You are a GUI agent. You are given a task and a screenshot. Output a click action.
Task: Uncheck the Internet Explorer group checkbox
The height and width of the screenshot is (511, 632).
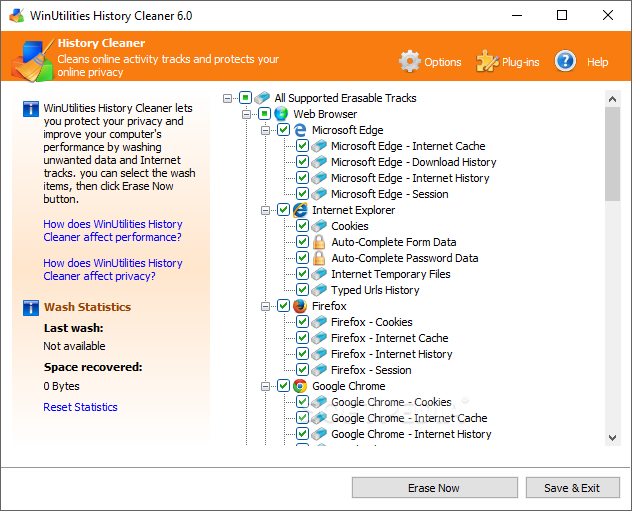click(283, 210)
